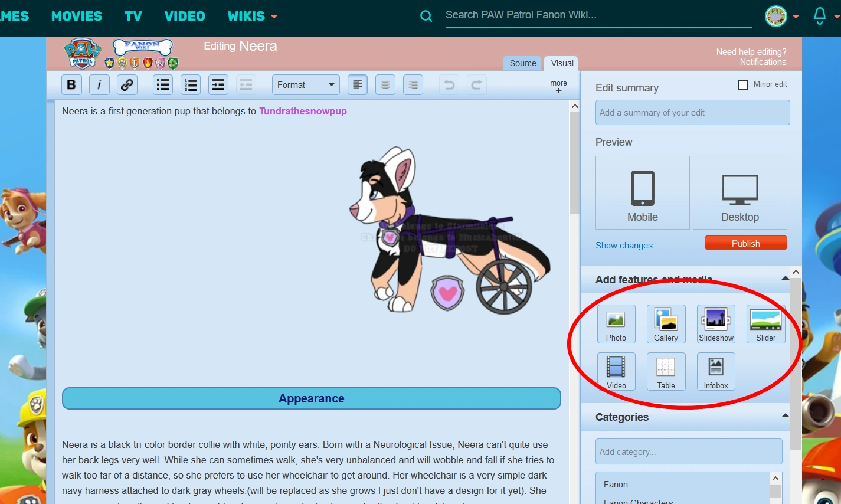841x504 pixels.
Task: Click the categories list scroll up arrow
Action: tap(776, 478)
